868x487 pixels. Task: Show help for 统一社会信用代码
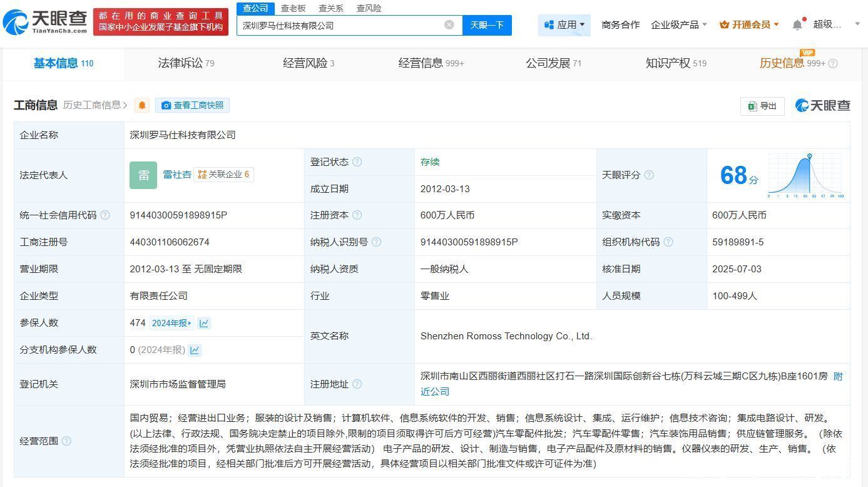point(105,215)
